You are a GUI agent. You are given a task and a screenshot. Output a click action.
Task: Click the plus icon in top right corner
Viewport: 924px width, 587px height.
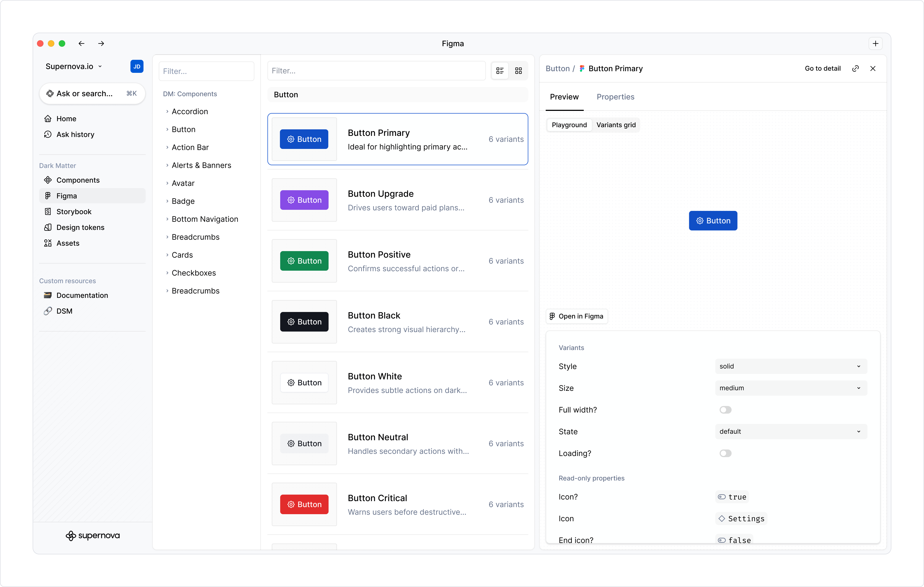pos(875,43)
